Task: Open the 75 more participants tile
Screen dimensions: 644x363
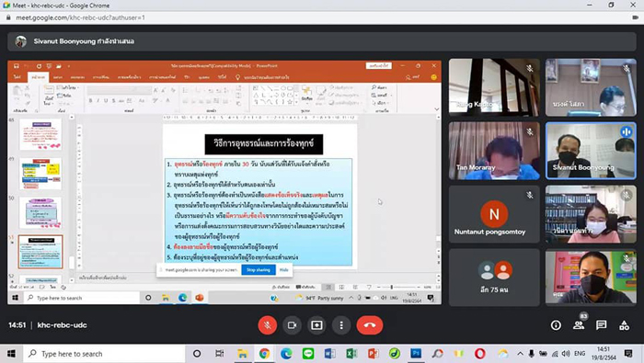Action: (494, 278)
